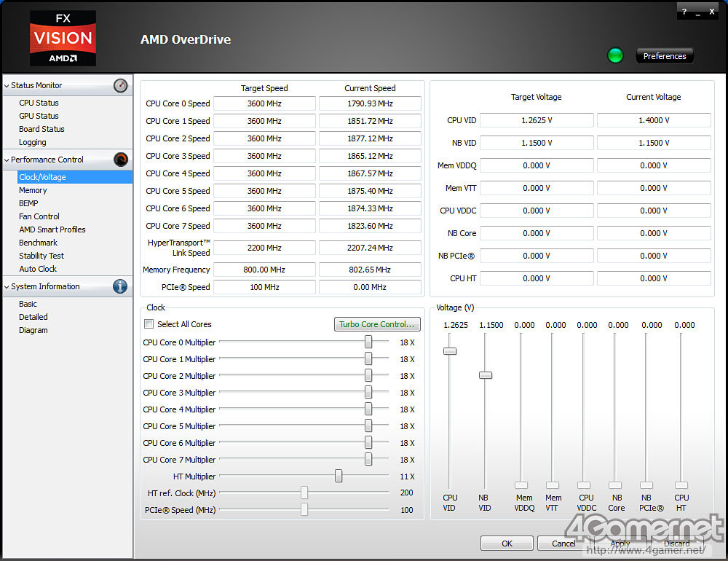728x561 pixels.
Task: Collapse the System Information section
Action: pos(7,287)
